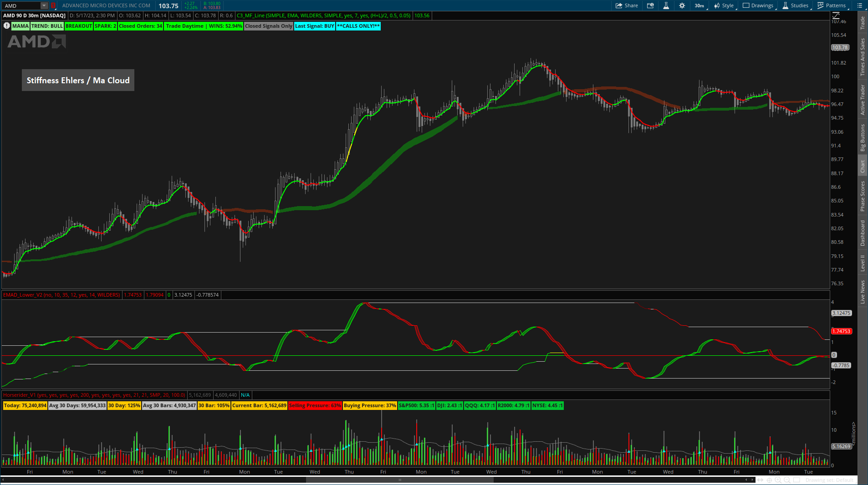Click the 5.16269 volume value bubble
This screenshot has width=868, height=485.
pyautogui.click(x=841, y=446)
